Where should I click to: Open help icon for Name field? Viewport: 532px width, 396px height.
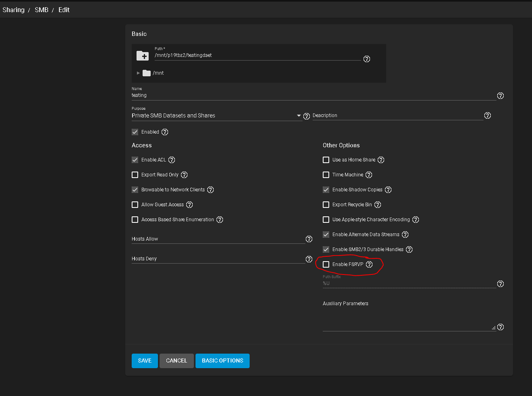(x=500, y=96)
